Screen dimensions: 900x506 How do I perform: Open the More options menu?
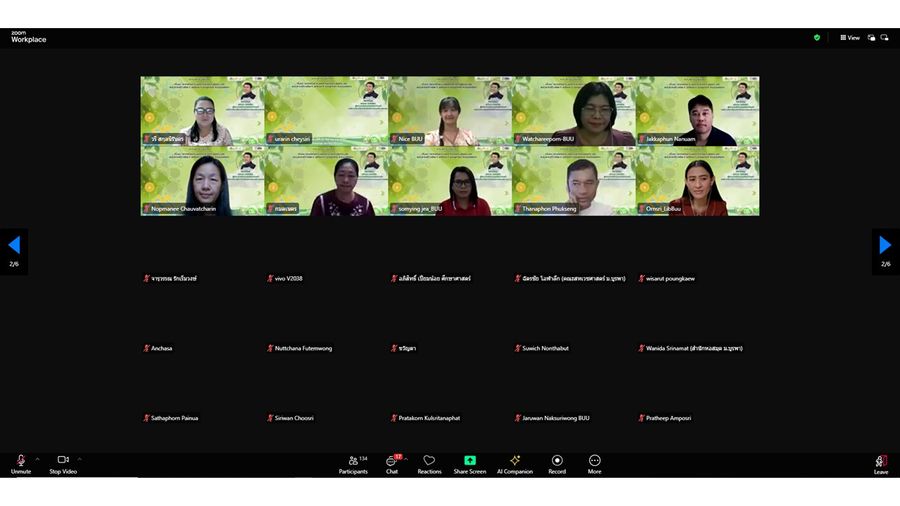click(x=595, y=462)
